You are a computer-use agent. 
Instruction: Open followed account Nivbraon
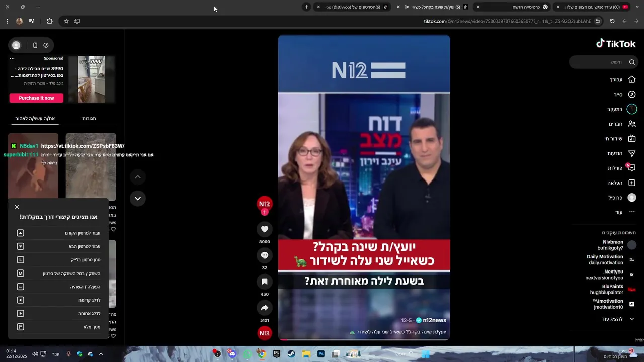pos(616,245)
